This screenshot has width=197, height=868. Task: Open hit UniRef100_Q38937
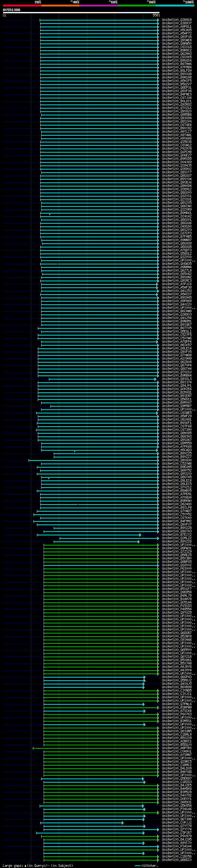point(177,23)
